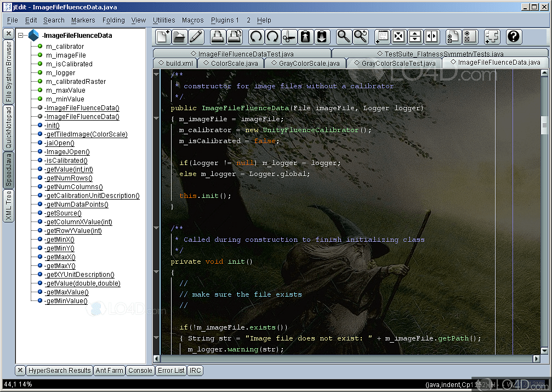Toggle the QuickNotepad dock button
Viewport: 552px width, 392px height.
point(9,128)
